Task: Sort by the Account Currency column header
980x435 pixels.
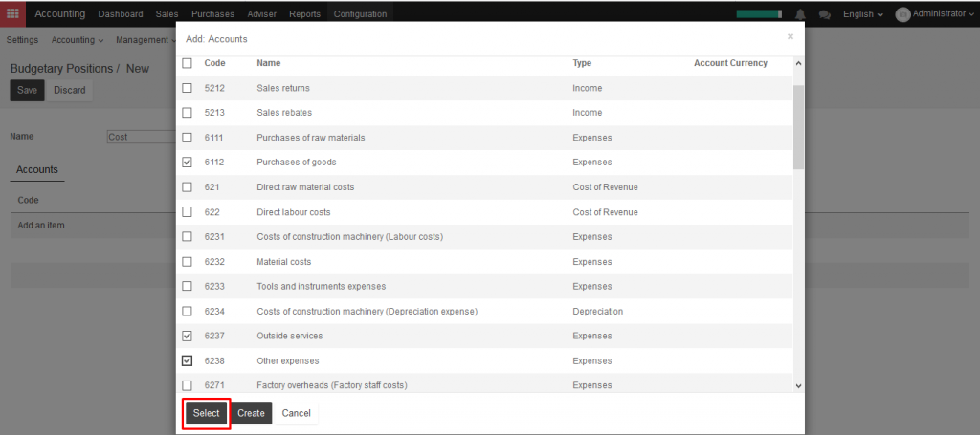Action: point(730,63)
